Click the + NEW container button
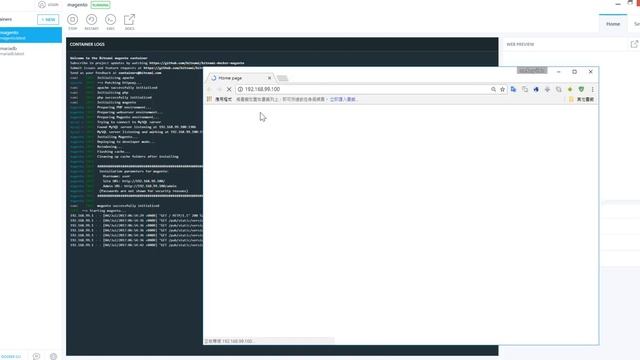This screenshot has width=640, height=360. [x=48, y=20]
